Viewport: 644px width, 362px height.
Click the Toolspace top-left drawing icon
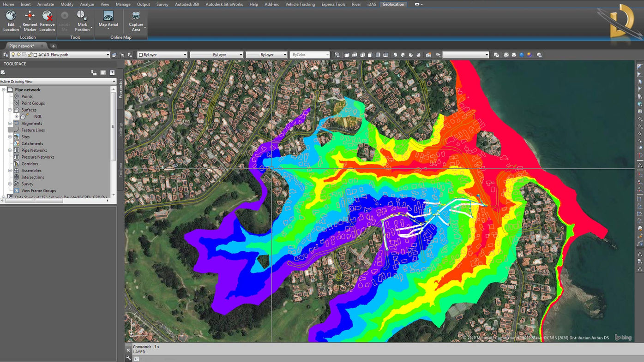pyautogui.click(x=3, y=72)
